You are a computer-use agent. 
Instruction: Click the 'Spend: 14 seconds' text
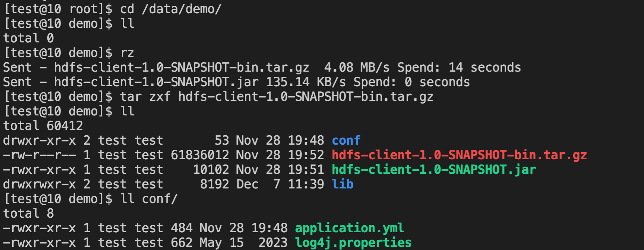point(459,67)
